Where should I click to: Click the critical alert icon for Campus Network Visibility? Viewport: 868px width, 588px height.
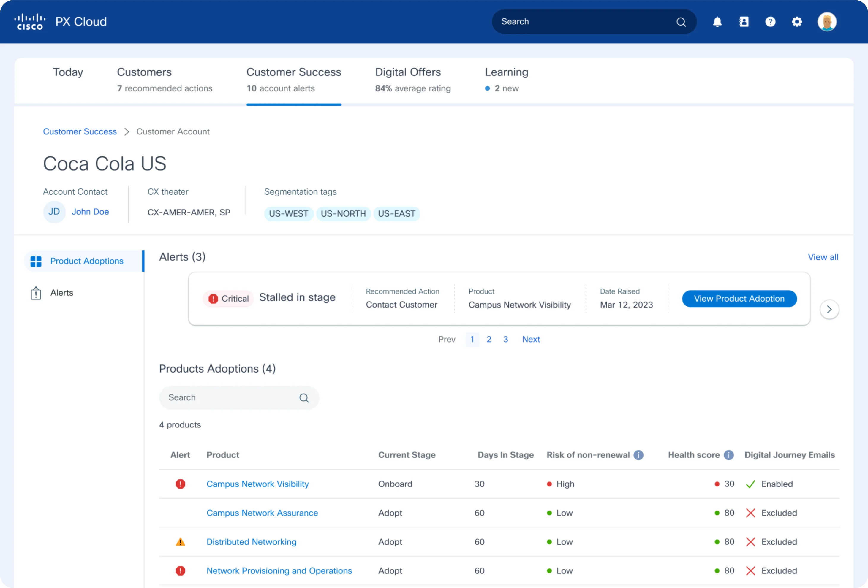pos(180,484)
